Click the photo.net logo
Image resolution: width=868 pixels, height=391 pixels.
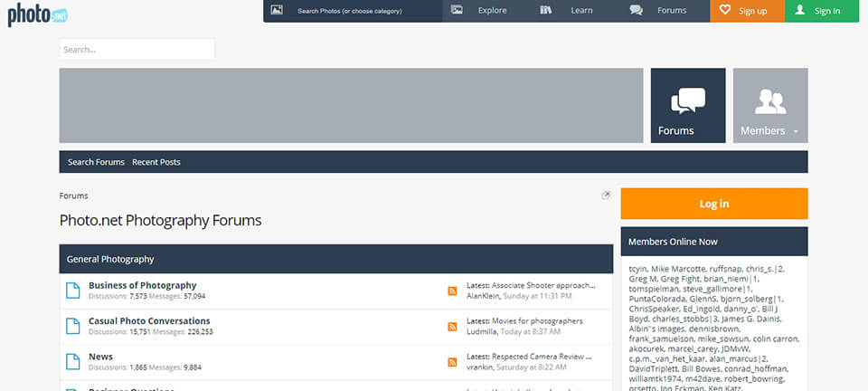click(37, 14)
